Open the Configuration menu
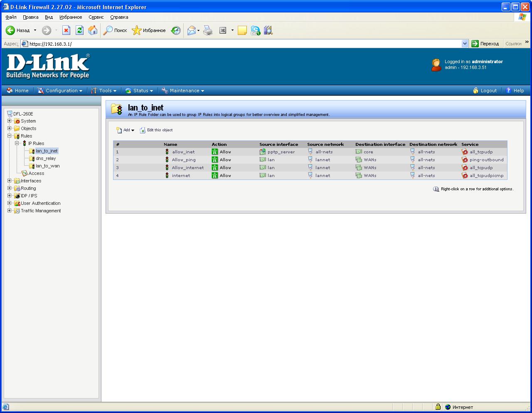 pos(60,91)
